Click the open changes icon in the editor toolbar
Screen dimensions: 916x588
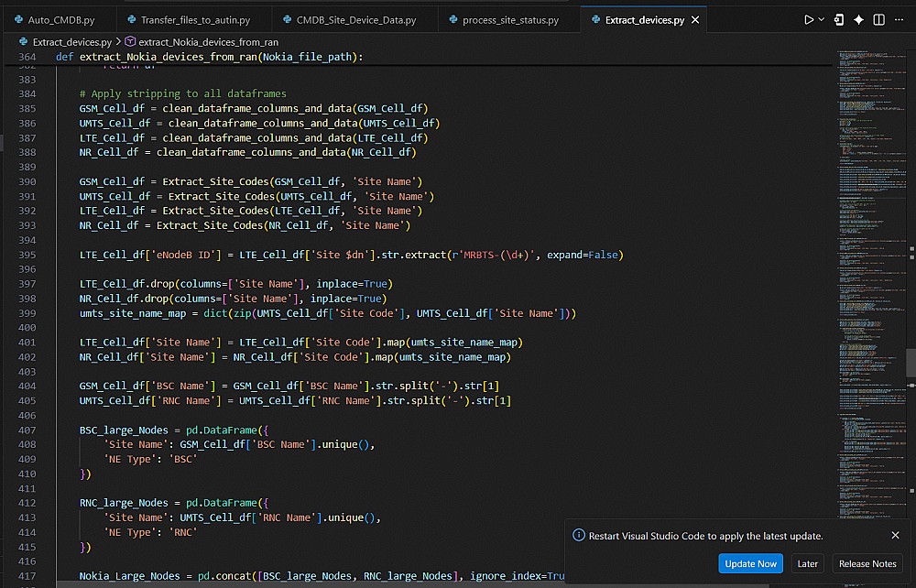click(x=839, y=20)
